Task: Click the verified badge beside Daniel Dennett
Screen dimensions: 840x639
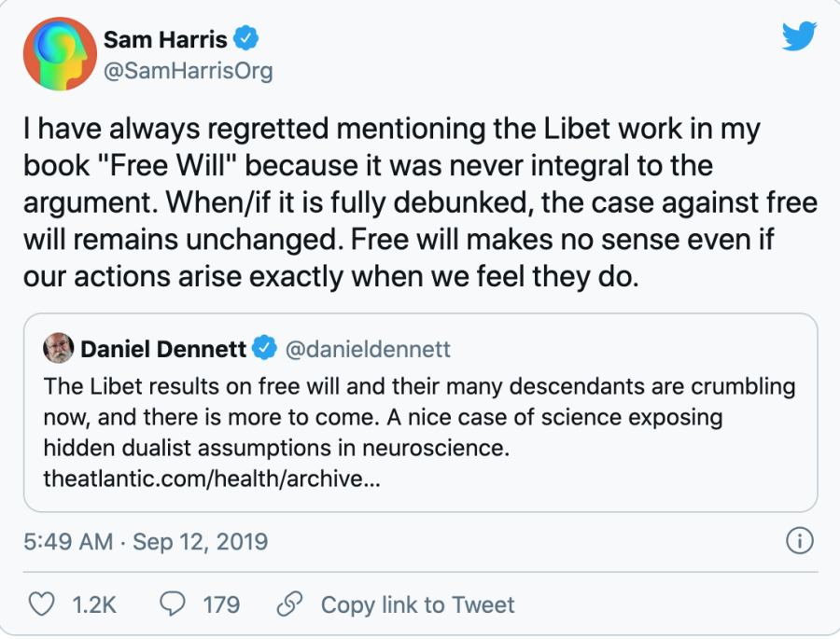Action: click(x=265, y=350)
